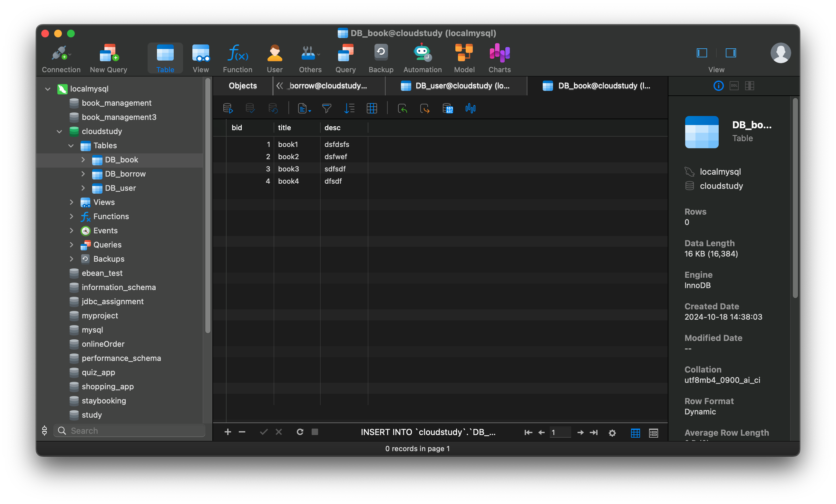Collapse the cloudstudy database tree
The height and width of the screenshot is (504, 836).
point(59,131)
